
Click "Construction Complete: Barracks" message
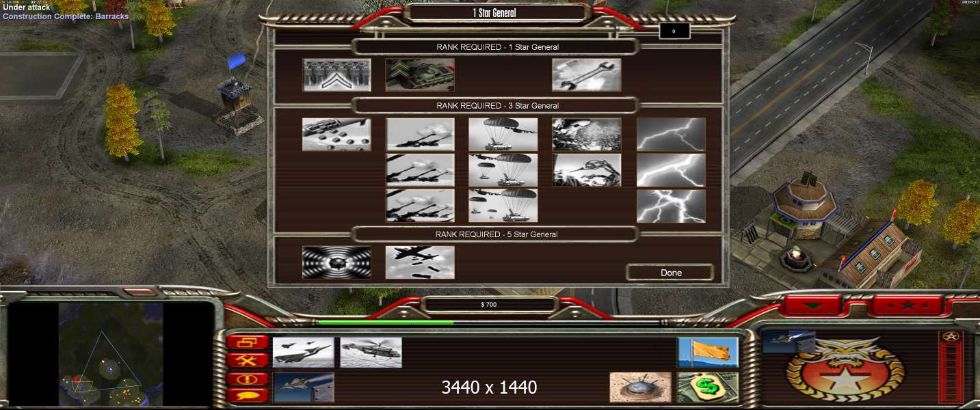pos(66,16)
